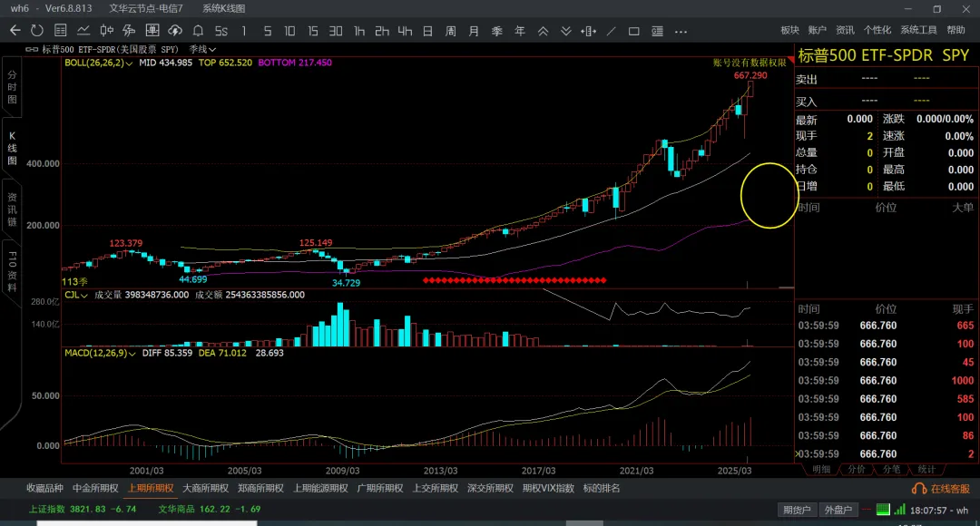980x526 pixels.
Task: Open the boxed order-ticket icon
Action: [152, 31]
